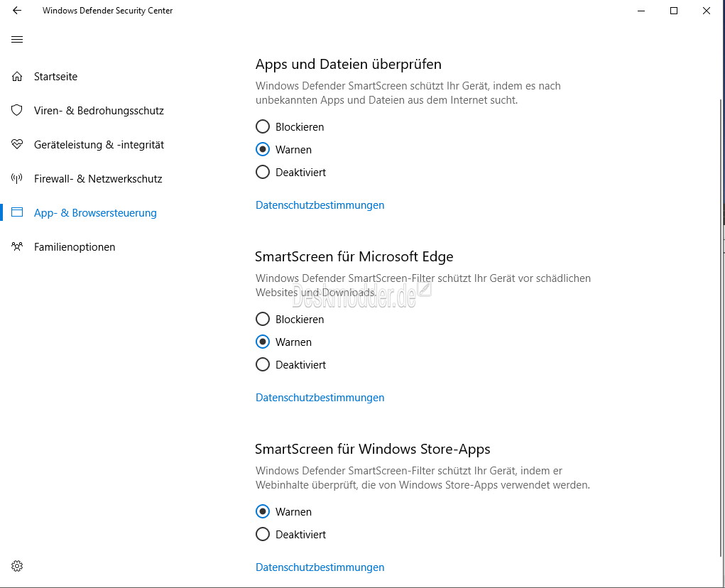The width and height of the screenshot is (725, 588).
Task: Open settings via the gear icon
Action: tap(17, 566)
